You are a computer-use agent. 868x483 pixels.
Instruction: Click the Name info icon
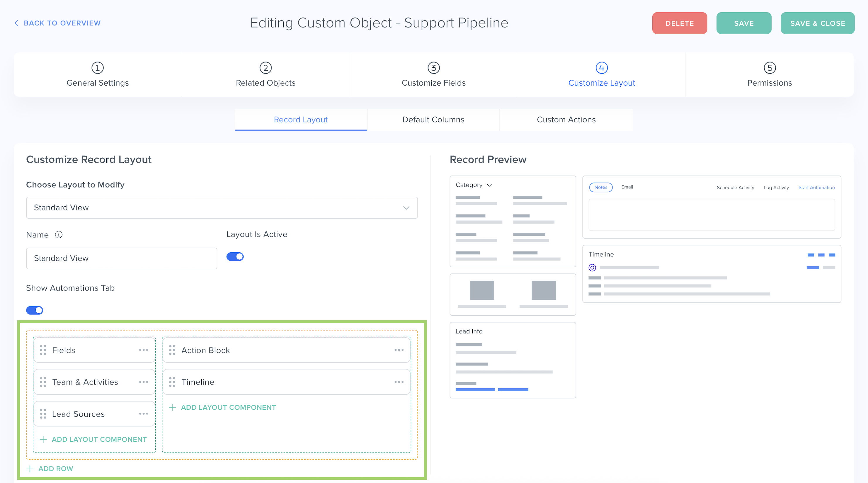(x=59, y=234)
